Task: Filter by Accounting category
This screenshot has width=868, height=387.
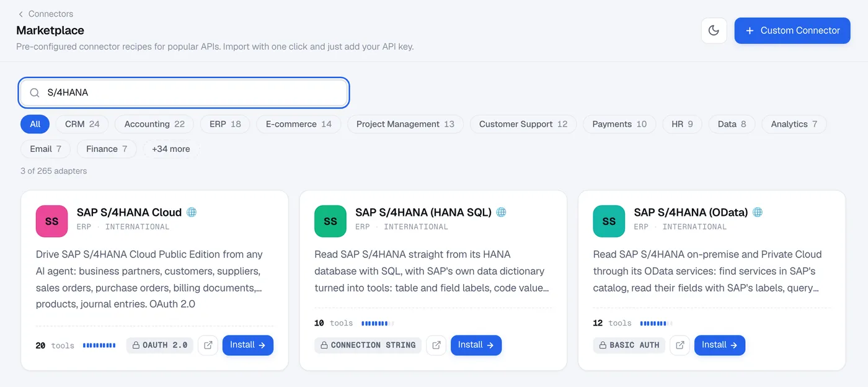Action: click(x=154, y=124)
